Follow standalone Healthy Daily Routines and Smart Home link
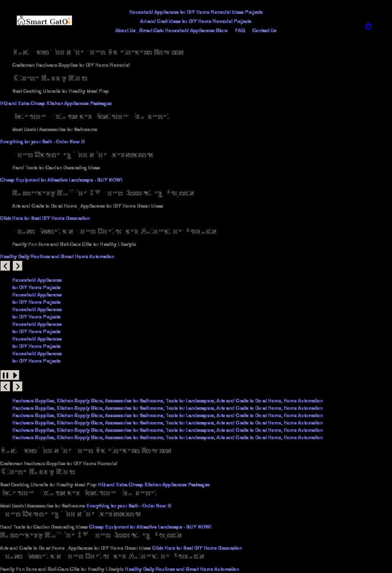Screen dimensions: 392x573 pyautogui.click(x=57, y=256)
